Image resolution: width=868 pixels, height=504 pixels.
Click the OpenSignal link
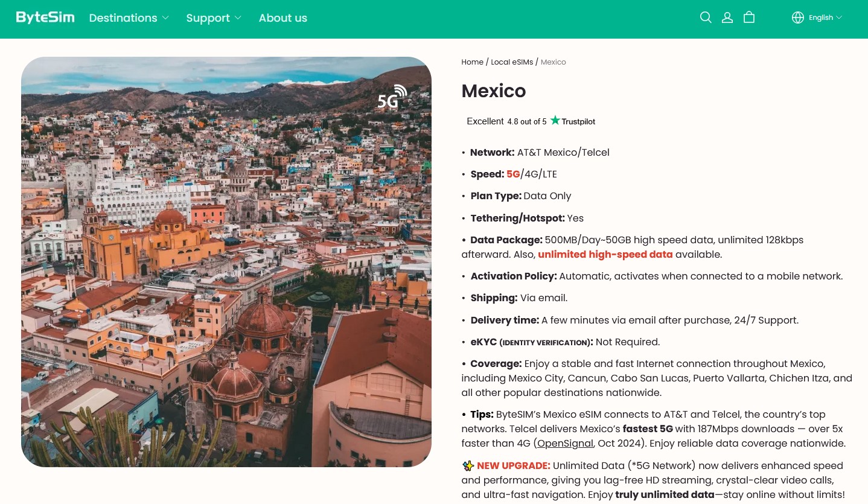coord(564,443)
